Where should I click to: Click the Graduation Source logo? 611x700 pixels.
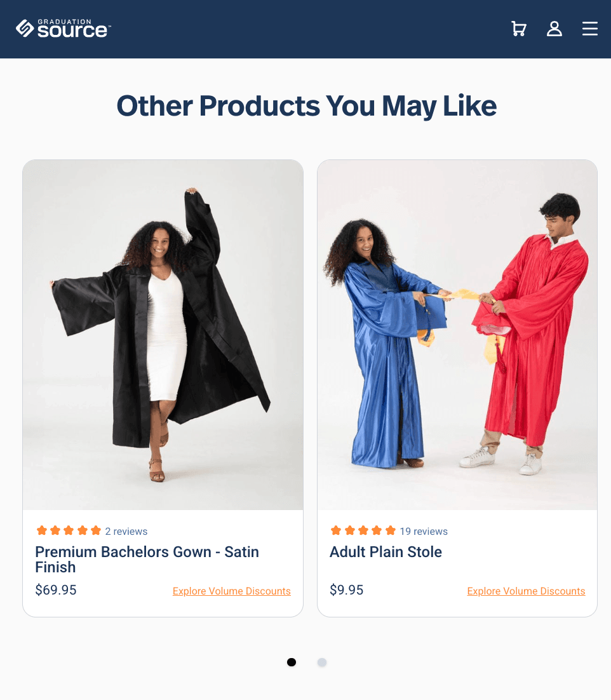[x=64, y=29]
